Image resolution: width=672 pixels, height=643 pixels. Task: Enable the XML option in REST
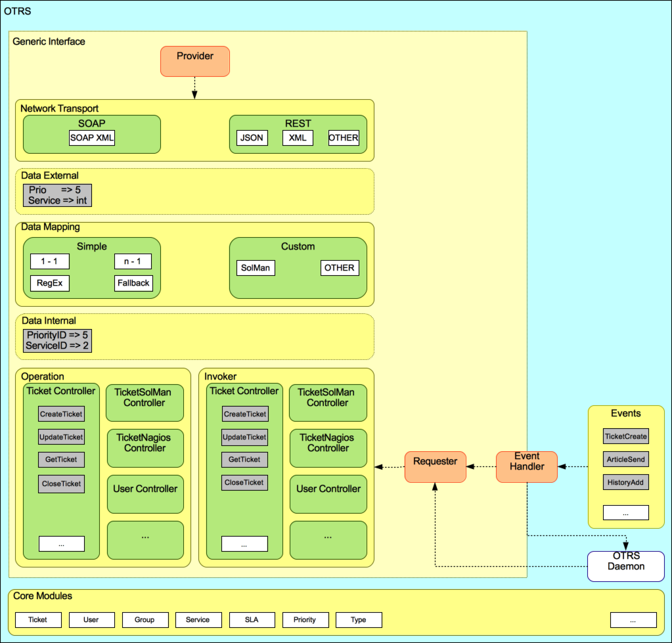click(x=297, y=137)
